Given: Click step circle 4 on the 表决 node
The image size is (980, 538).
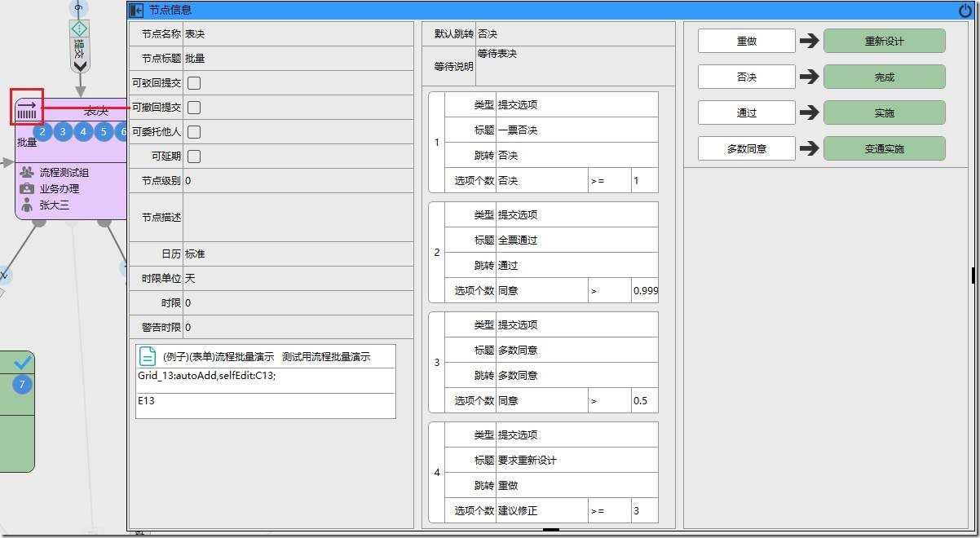Looking at the screenshot, I should pos(84,131).
